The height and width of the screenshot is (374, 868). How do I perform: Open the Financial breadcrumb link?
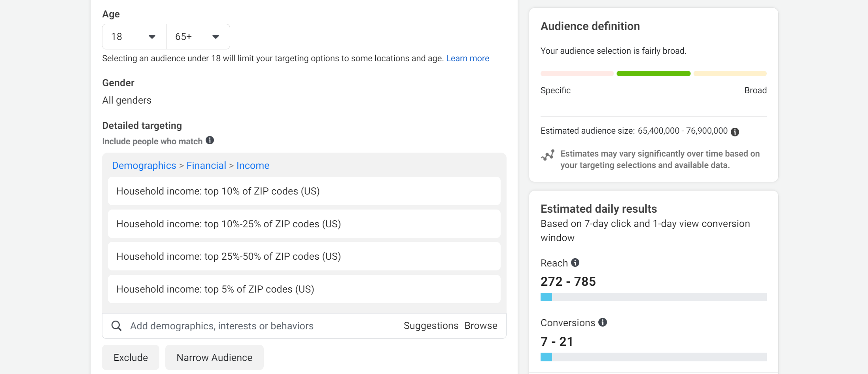[x=206, y=166]
